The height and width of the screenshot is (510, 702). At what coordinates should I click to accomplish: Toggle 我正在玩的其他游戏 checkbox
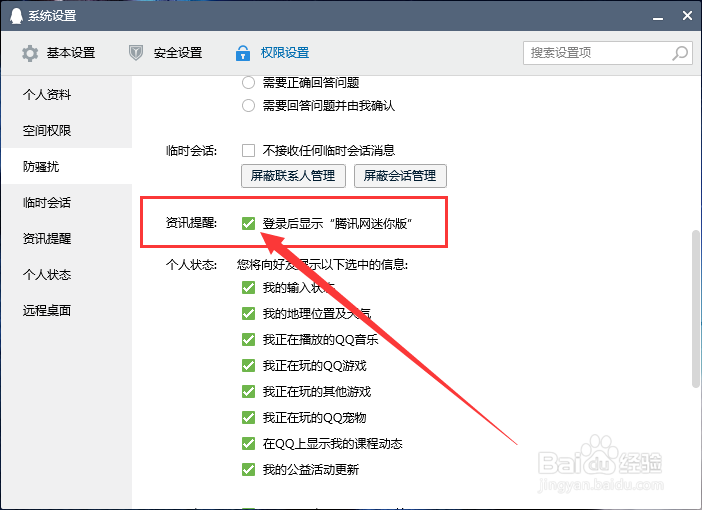point(248,391)
